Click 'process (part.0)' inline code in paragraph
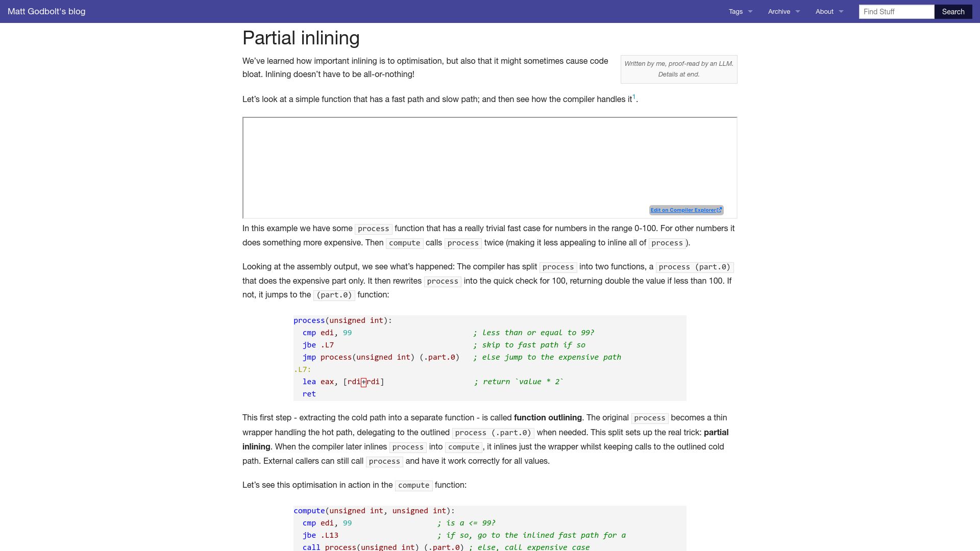 695,267
